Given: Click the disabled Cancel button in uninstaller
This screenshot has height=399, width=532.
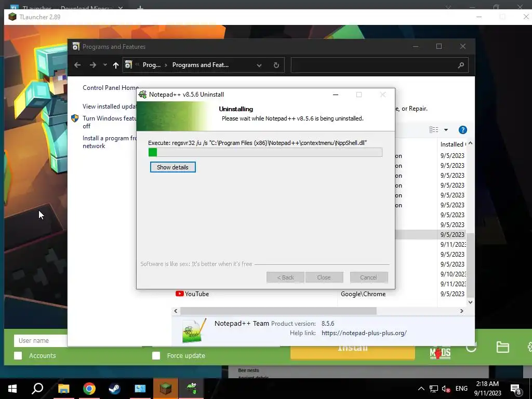Looking at the screenshot, I should (x=368, y=277).
